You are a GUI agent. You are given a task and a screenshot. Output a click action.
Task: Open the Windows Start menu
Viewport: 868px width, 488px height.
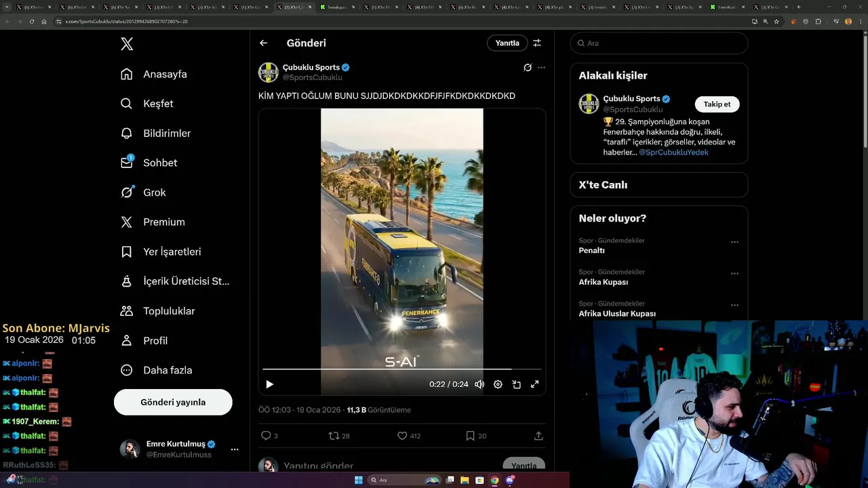(x=359, y=480)
